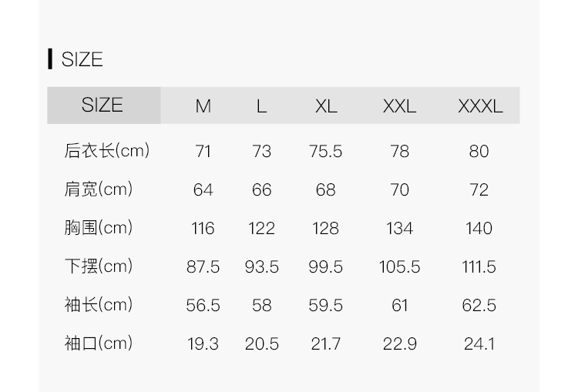
Task: Click the 后衣长(cm) row label
Action: point(106,150)
